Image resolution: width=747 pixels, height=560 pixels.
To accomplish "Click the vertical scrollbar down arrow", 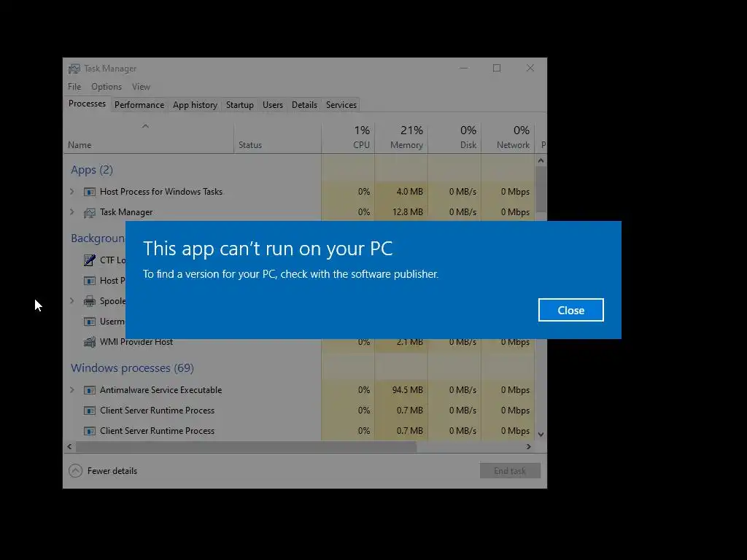I will (x=541, y=435).
